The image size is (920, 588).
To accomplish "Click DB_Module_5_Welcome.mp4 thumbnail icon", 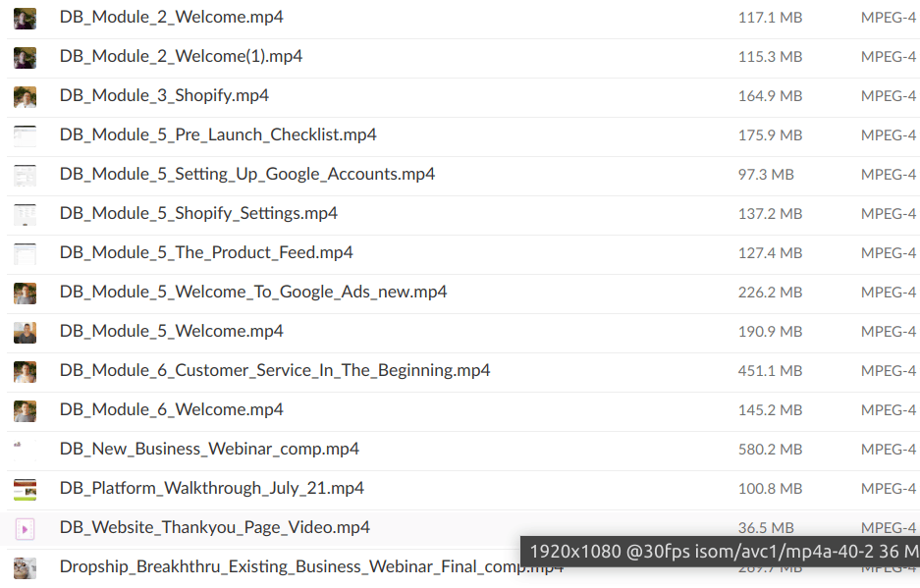I will (x=25, y=332).
